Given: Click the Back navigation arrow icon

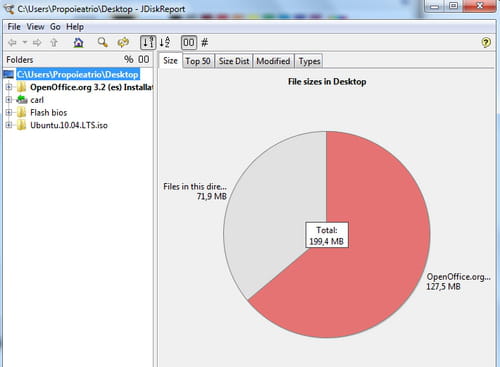Looking at the screenshot, I should 12,43.
